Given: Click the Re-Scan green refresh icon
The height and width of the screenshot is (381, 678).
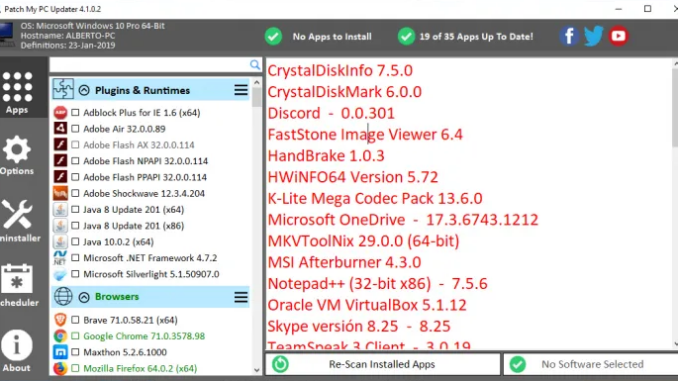Looking at the screenshot, I should (280, 364).
